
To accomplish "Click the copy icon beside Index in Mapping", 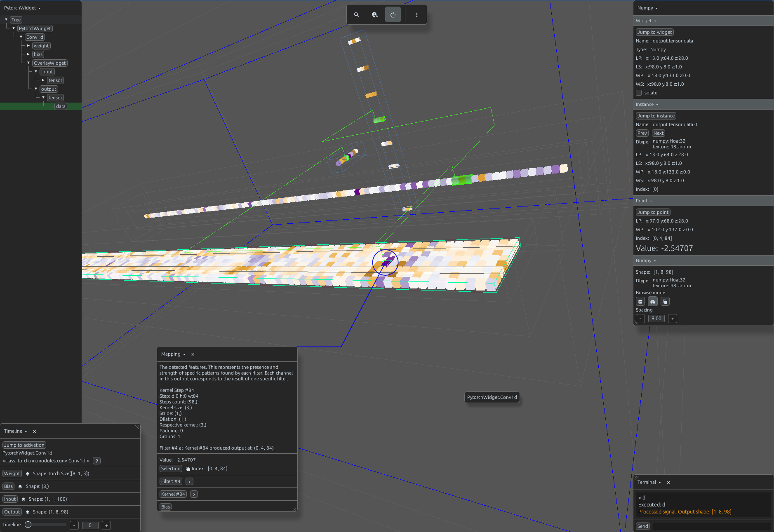I will 188,469.
